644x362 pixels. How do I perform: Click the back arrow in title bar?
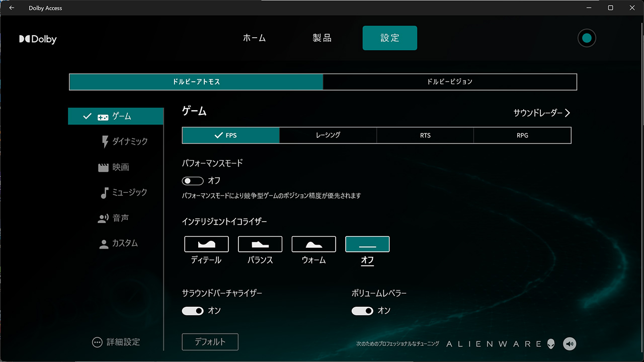pos(12,8)
